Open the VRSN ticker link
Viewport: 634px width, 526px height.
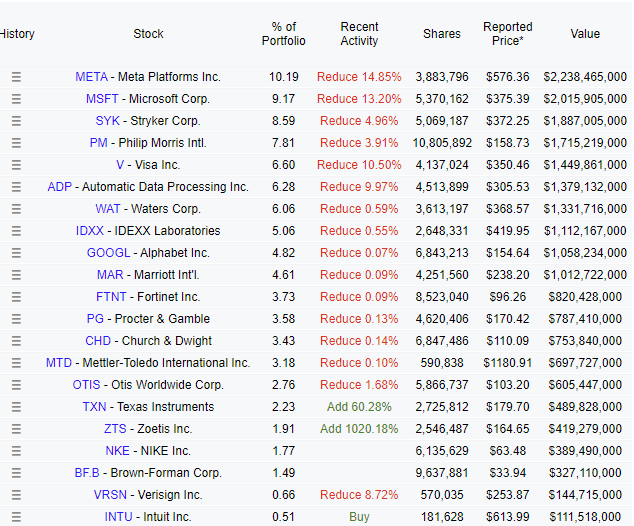coord(110,495)
